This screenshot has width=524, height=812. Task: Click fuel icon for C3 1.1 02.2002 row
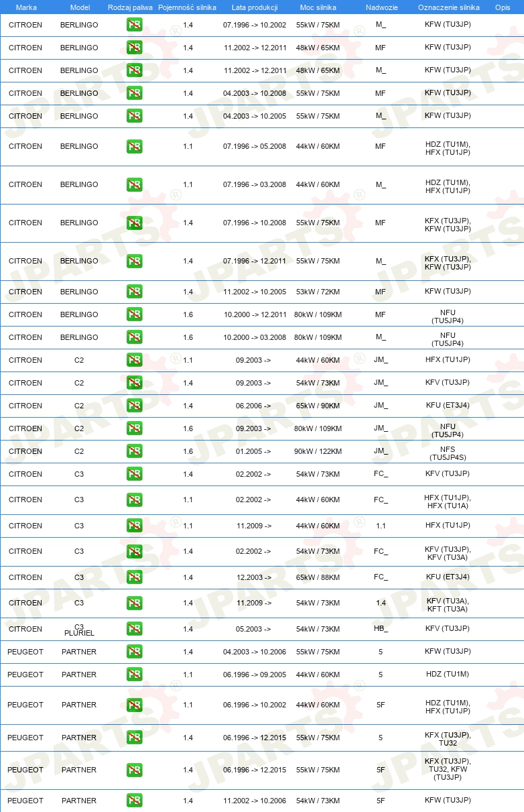(134, 500)
